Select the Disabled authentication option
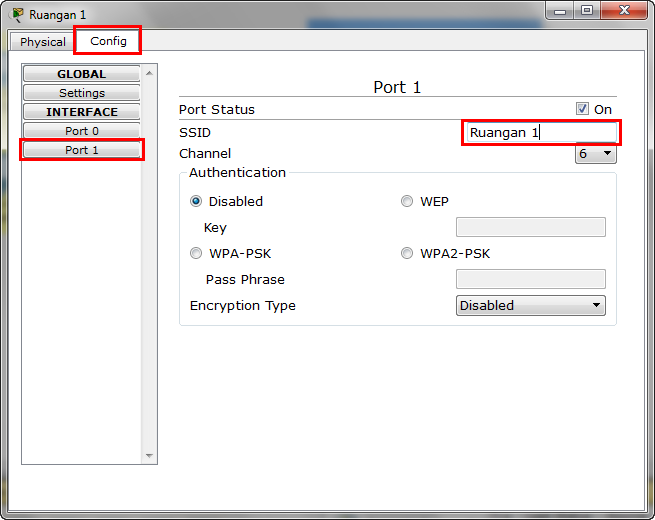 pyautogui.click(x=197, y=201)
